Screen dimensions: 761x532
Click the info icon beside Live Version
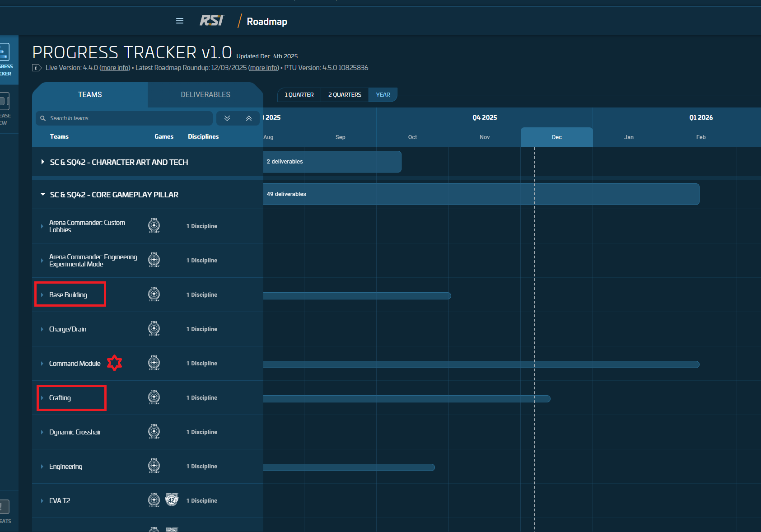click(37, 68)
